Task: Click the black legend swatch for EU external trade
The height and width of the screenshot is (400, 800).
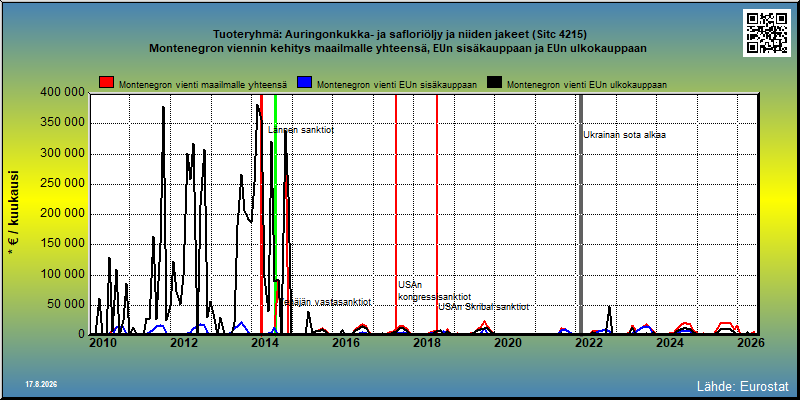Action: [x=494, y=83]
